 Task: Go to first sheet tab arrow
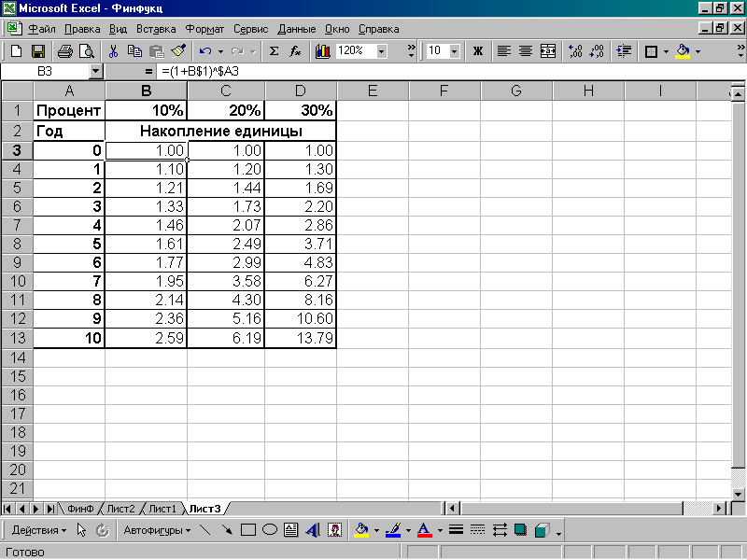(7, 509)
